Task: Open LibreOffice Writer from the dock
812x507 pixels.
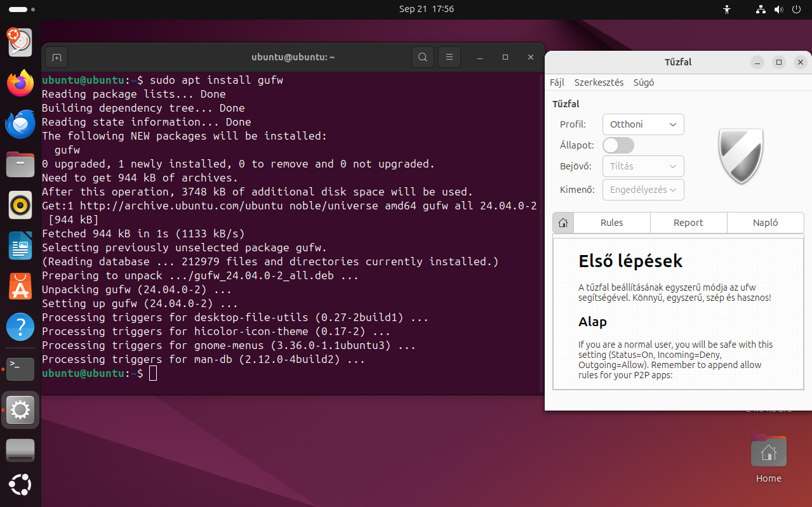Action: (x=20, y=246)
